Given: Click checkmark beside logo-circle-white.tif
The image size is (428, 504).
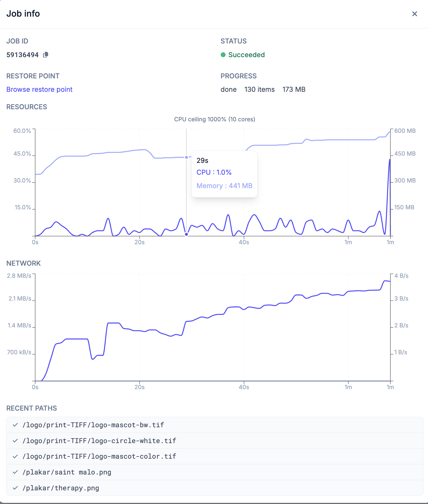Looking at the screenshot, I should [x=15, y=440].
